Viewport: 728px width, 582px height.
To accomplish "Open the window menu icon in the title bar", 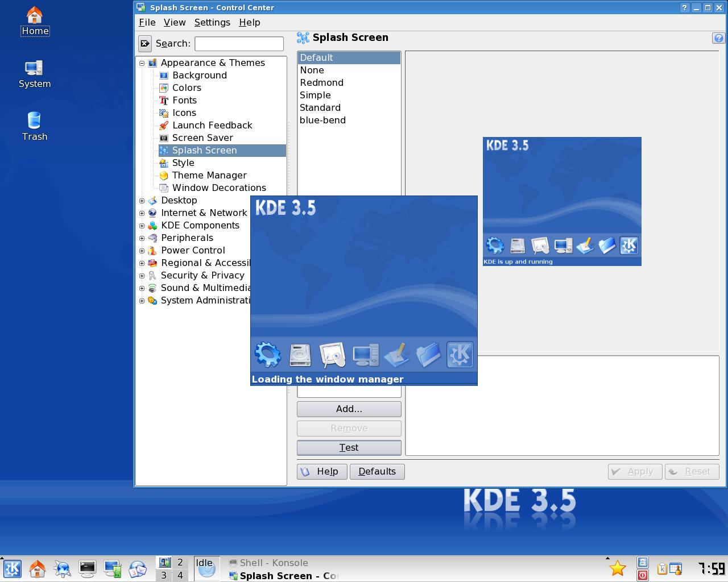I will click(140, 7).
